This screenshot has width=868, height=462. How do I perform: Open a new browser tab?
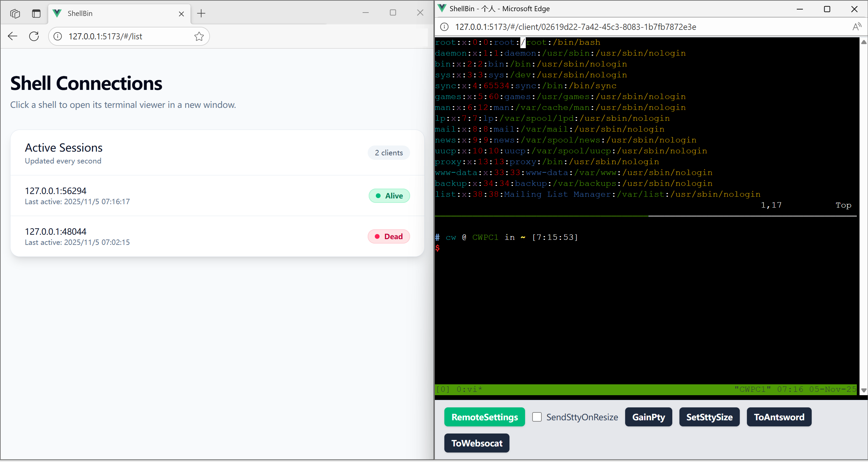coord(201,14)
